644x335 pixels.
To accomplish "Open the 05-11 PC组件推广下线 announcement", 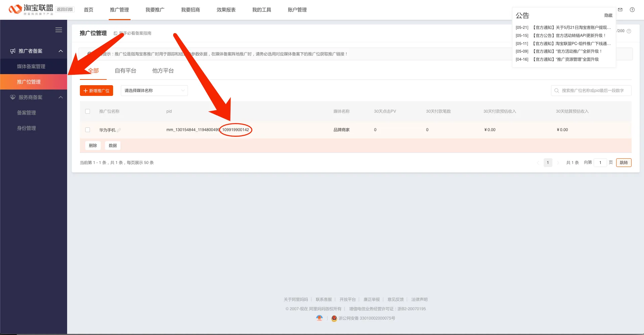I will [563, 44].
